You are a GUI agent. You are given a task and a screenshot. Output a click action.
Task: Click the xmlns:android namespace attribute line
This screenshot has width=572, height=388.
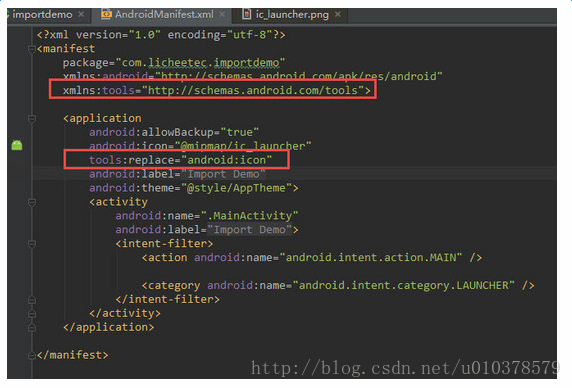coord(252,77)
